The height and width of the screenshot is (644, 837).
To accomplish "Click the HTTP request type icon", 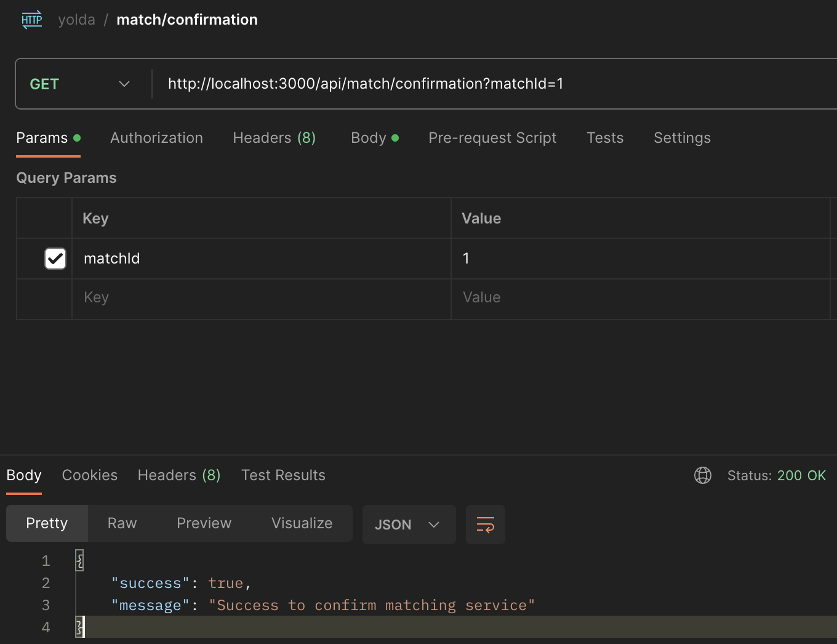I will [x=32, y=20].
